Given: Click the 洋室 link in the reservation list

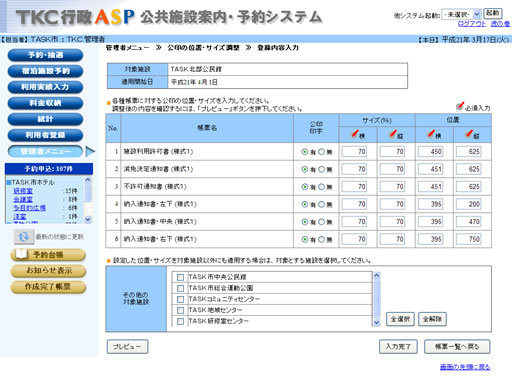Looking at the screenshot, I should click(x=20, y=216).
